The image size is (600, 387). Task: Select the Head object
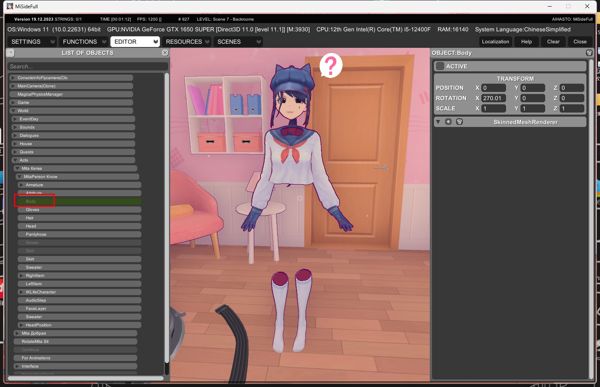[80, 226]
